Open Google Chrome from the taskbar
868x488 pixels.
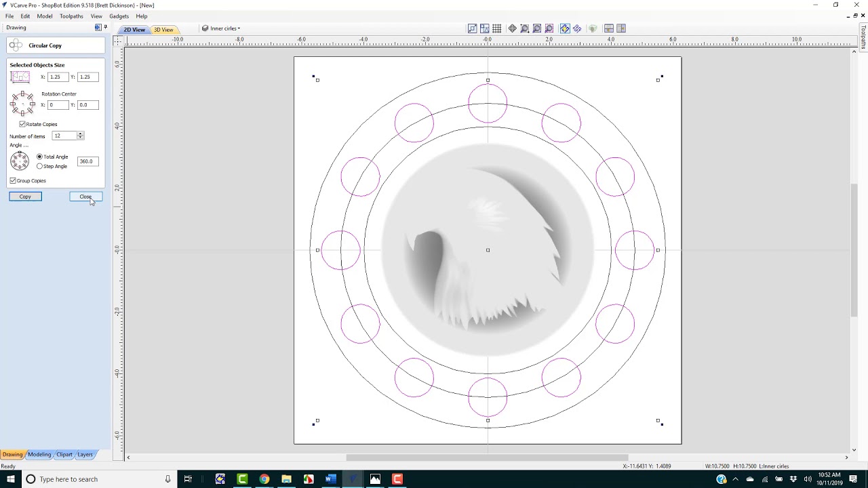pyautogui.click(x=264, y=479)
